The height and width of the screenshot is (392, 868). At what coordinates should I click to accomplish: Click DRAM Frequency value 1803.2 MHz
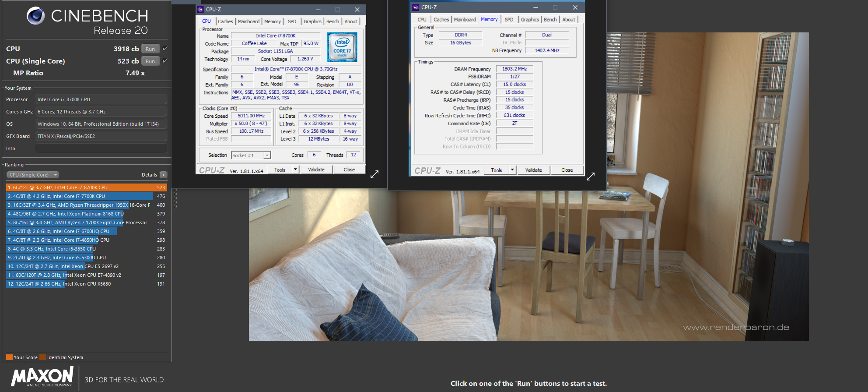pyautogui.click(x=514, y=69)
